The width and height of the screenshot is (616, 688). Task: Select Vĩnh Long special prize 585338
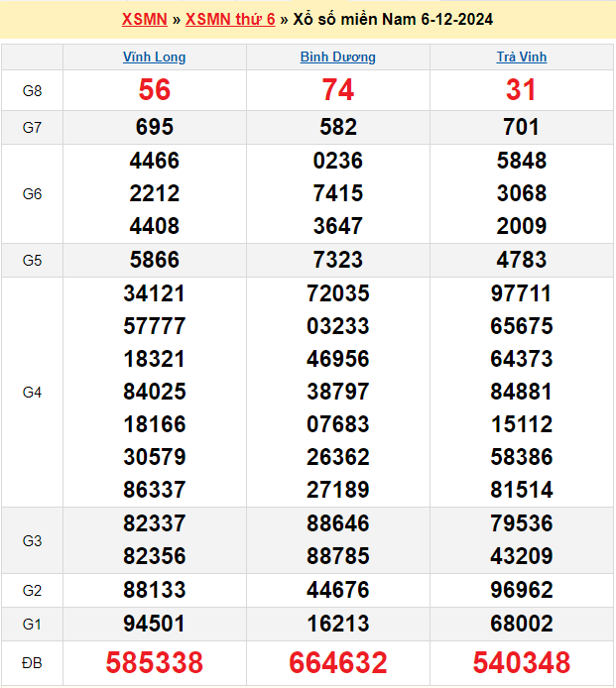(155, 662)
